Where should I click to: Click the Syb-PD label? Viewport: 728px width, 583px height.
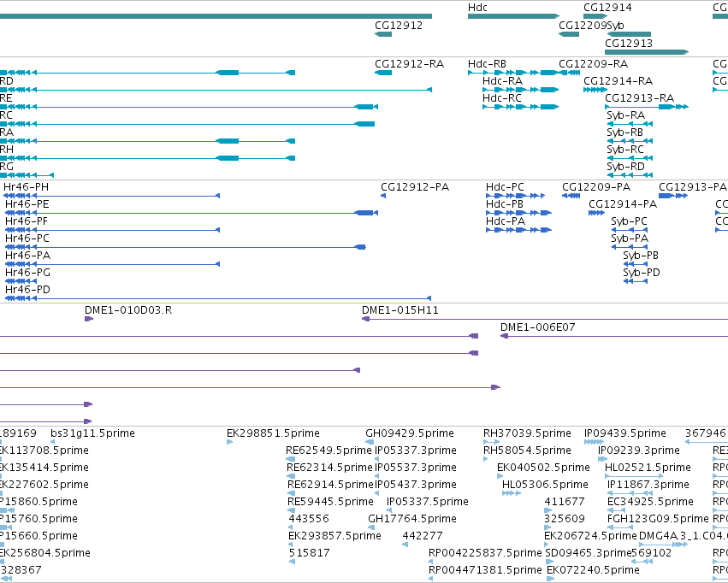642,273
